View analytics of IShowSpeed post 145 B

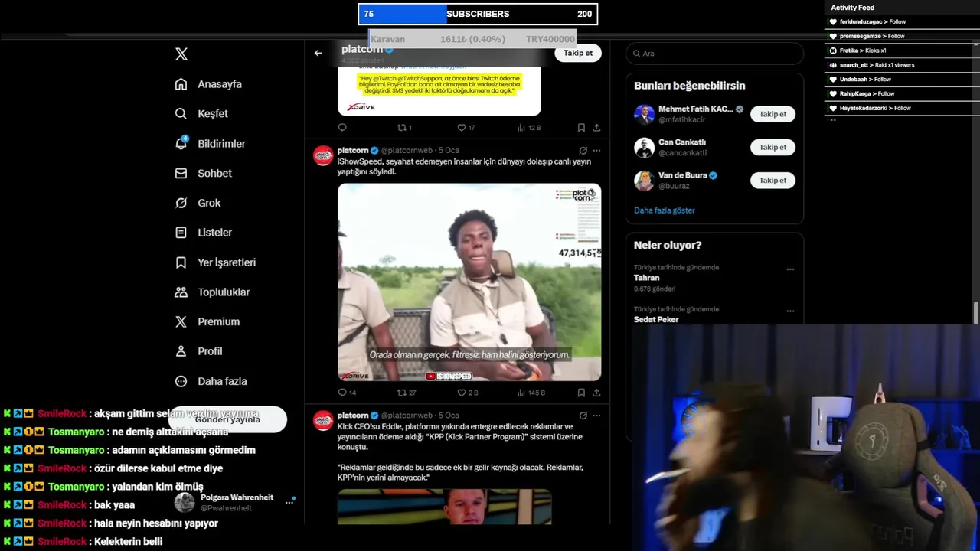tap(531, 393)
